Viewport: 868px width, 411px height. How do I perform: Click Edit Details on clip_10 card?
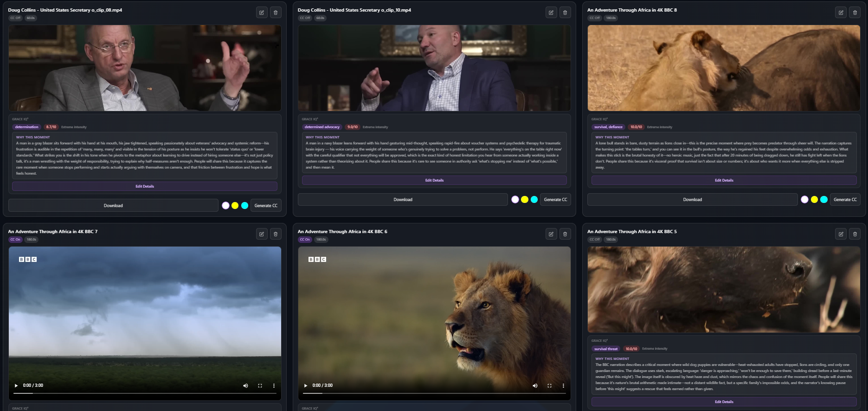coord(434,180)
